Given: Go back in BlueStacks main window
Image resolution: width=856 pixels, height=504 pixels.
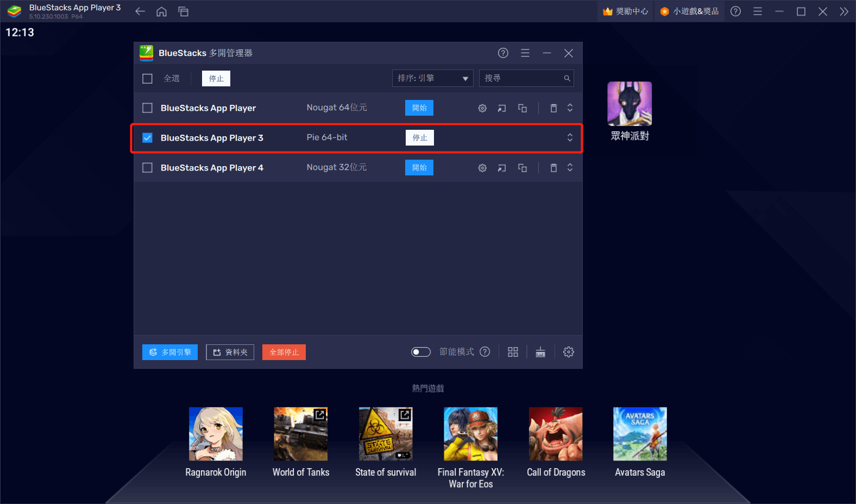Looking at the screenshot, I should click(140, 11).
